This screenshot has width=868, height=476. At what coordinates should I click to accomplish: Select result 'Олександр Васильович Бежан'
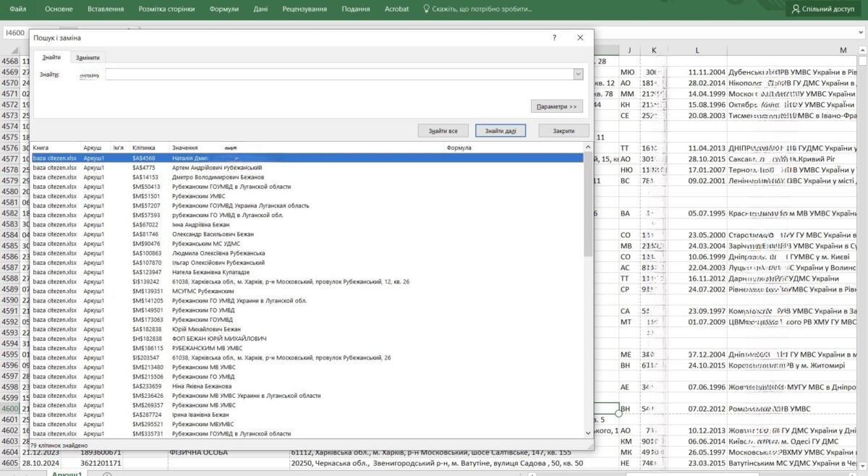tap(307, 234)
